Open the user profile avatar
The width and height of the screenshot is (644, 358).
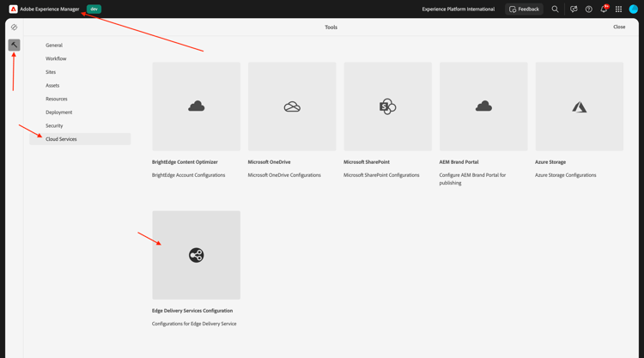[634, 9]
